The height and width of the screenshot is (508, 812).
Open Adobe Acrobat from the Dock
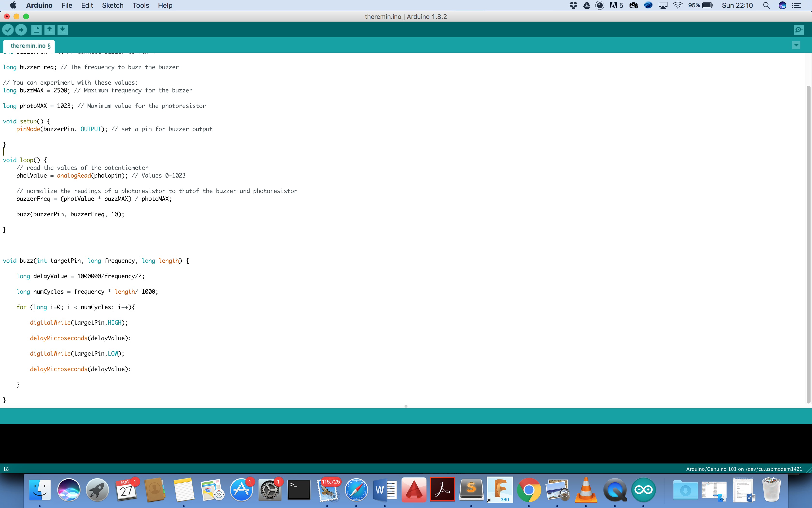pyautogui.click(x=442, y=490)
